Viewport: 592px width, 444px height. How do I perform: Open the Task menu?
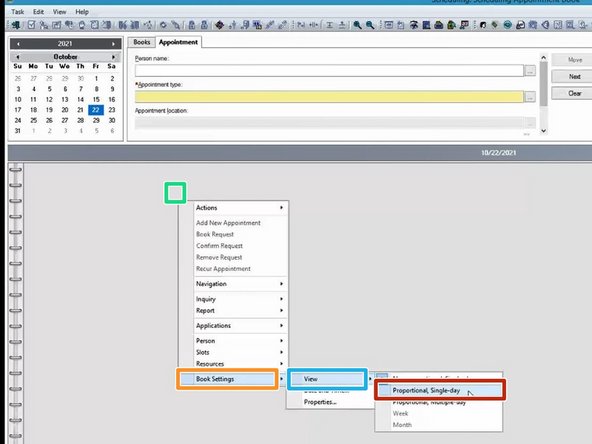18,12
